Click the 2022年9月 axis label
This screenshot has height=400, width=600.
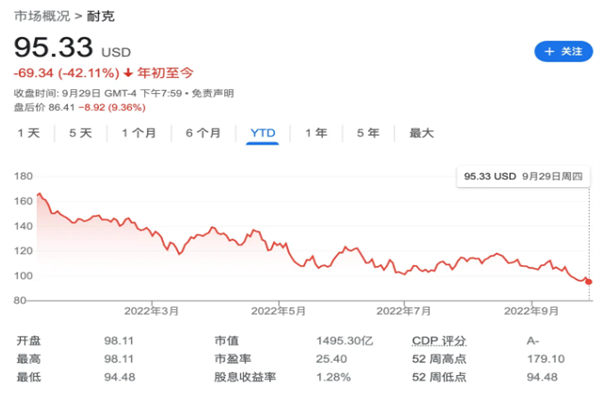(531, 311)
